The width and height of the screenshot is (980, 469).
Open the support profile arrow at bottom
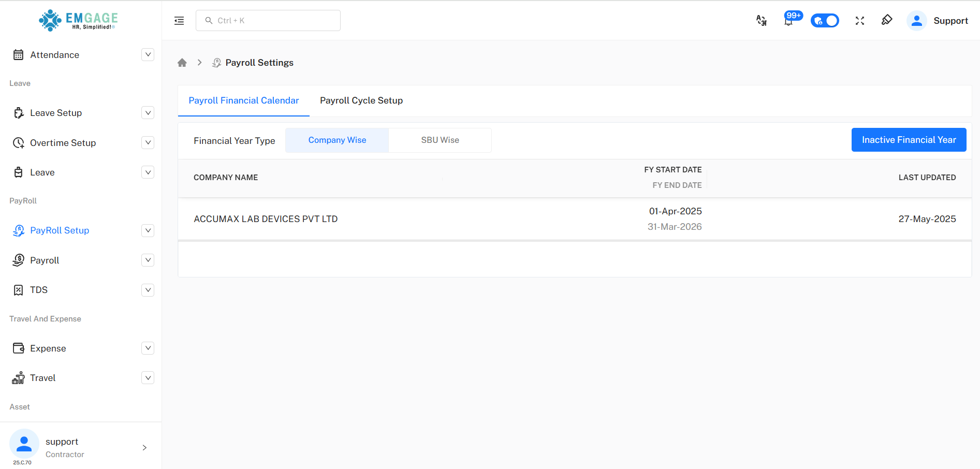pos(144,448)
